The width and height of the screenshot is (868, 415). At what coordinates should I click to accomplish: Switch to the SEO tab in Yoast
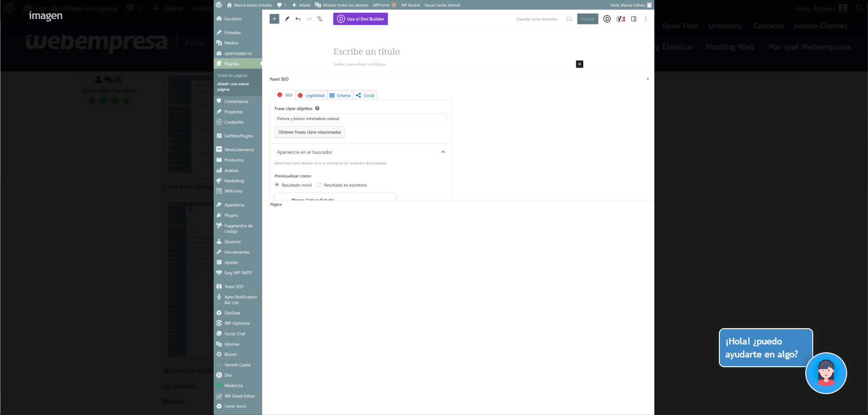[x=285, y=95]
